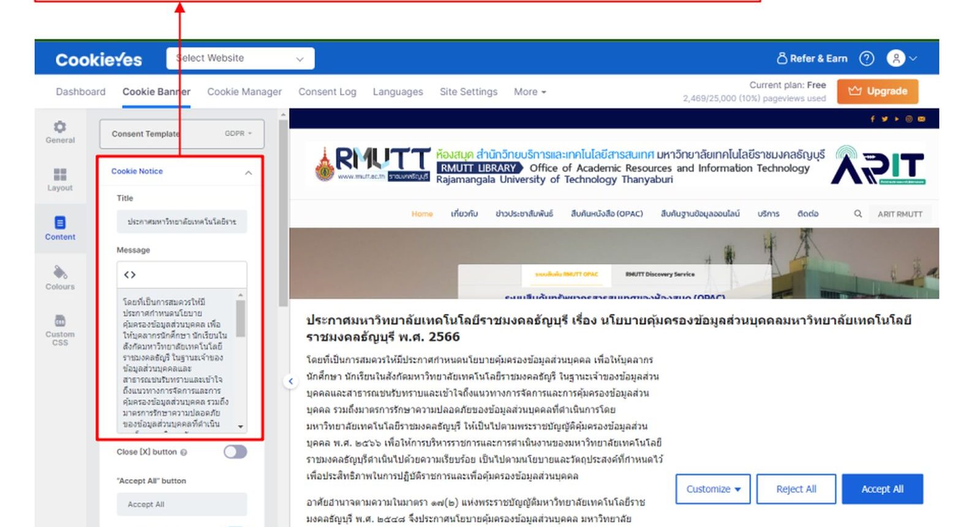The image size is (980, 527).
Task: Open the Cookie Manager tab
Action: [244, 92]
